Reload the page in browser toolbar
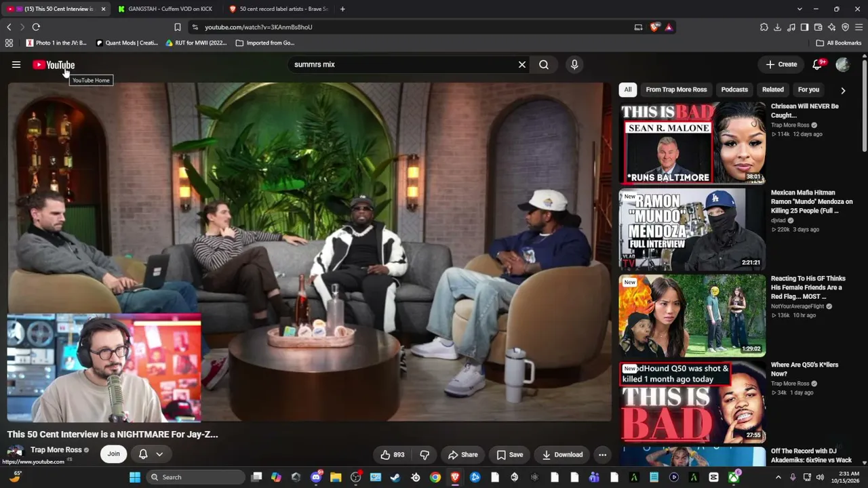Screen dimensions: 868x488 coord(36,27)
